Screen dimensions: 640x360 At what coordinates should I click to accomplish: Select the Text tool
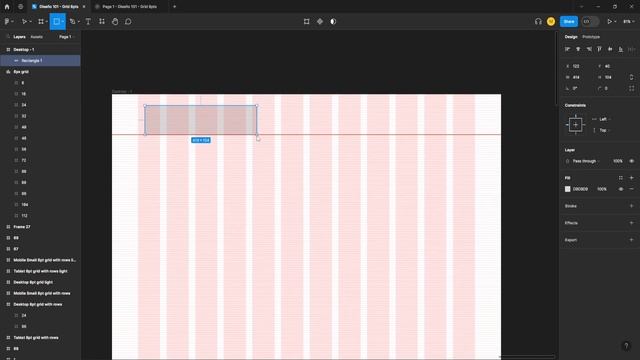pyautogui.click(x=88, y=22)
